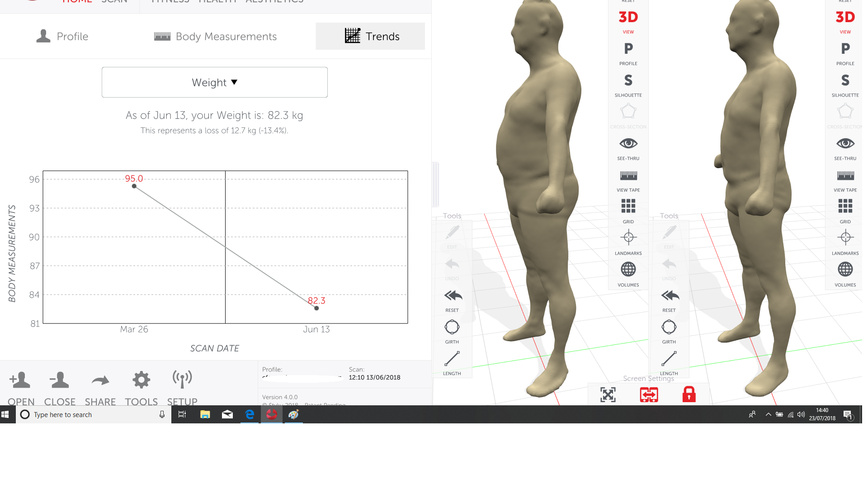The width and height of the screenshot is (868, 488).
Task: Click the 95.0 data point on graph
Action: coord(134,186)
